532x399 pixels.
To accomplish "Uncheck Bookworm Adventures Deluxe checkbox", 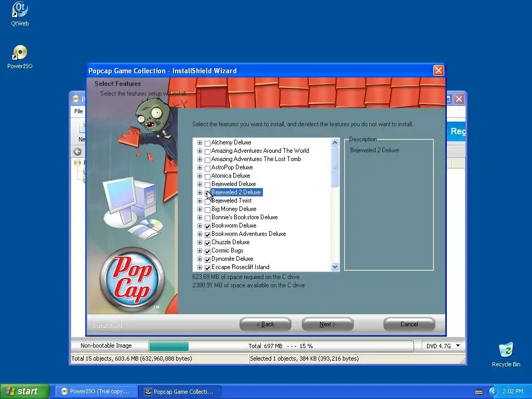I will click(x=207, y=234).
